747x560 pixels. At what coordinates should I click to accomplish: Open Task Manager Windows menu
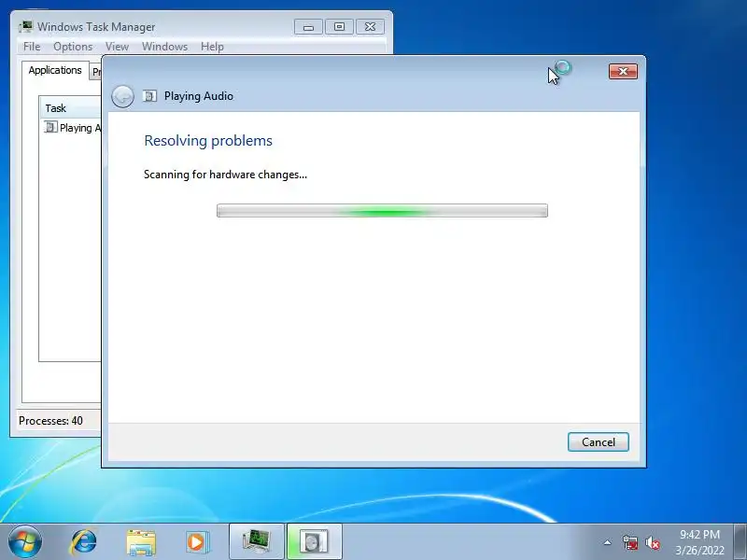pyautogui.click(x=165, y=47)
